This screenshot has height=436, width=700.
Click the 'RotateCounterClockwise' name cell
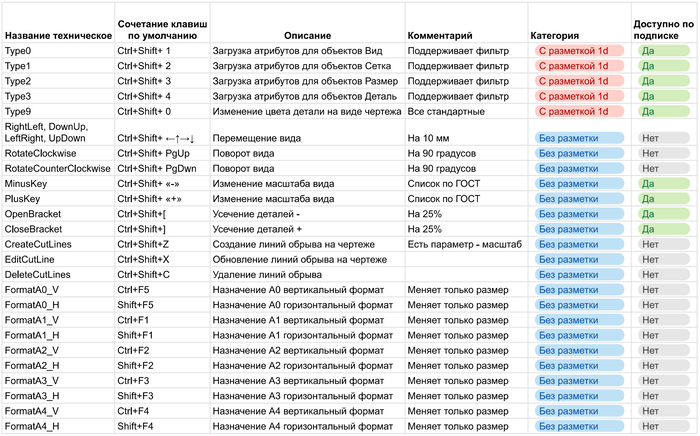coord(57,169)
